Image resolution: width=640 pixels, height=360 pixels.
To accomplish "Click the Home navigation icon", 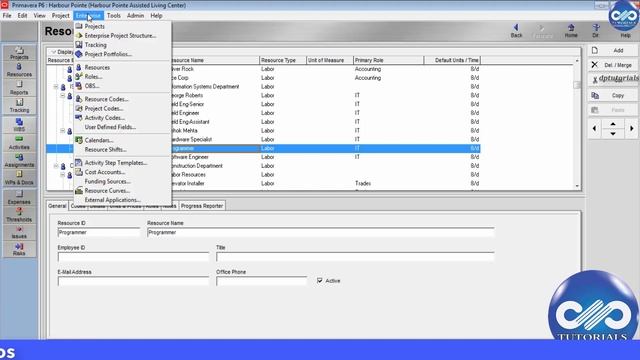I will coord(571,31).
